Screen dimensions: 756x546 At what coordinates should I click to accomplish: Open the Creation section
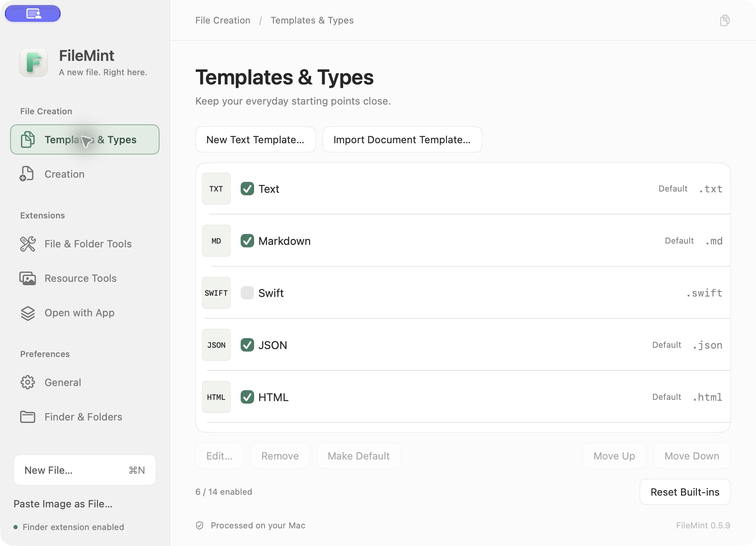point(85,174)
